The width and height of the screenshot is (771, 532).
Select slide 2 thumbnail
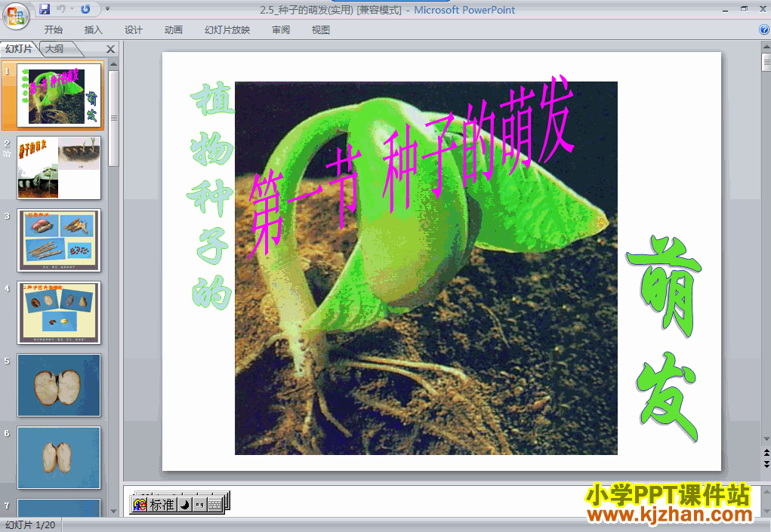(x=59, y=168)
